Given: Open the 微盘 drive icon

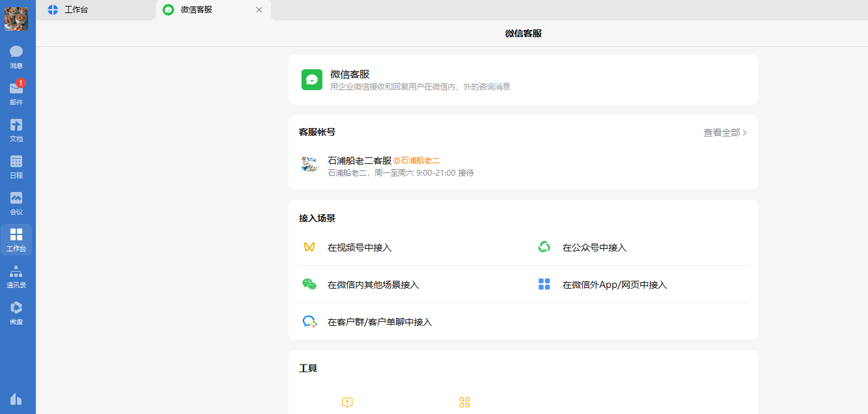Looking at the screenshot, I should pyautogui.click(x=16, y=312).
